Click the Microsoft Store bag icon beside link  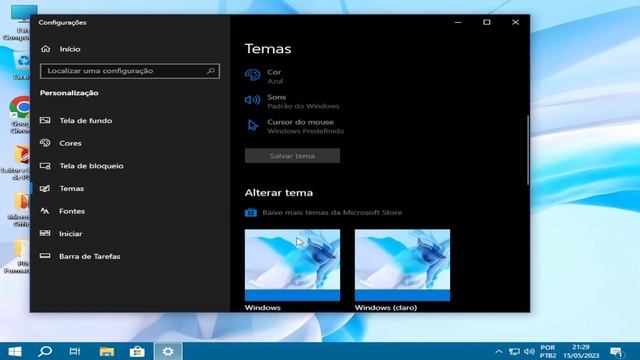[251, 213]
